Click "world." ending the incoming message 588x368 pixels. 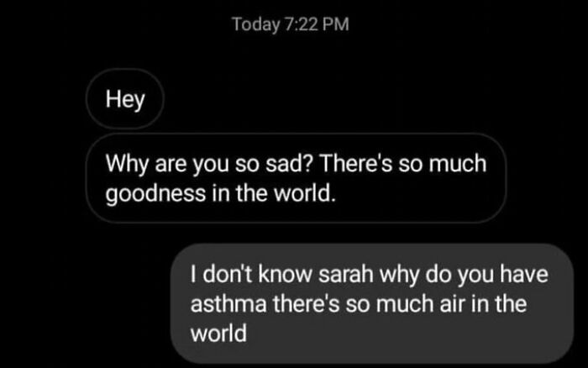pos(304,193)
